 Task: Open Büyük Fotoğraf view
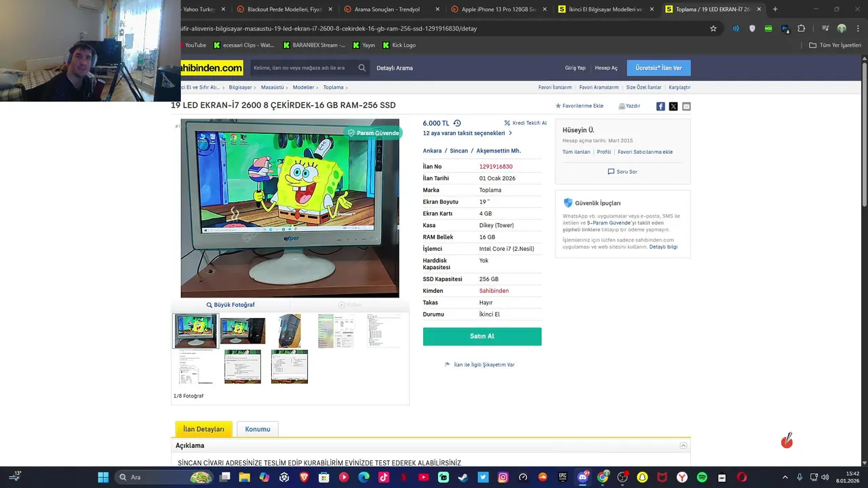[231, 305]
